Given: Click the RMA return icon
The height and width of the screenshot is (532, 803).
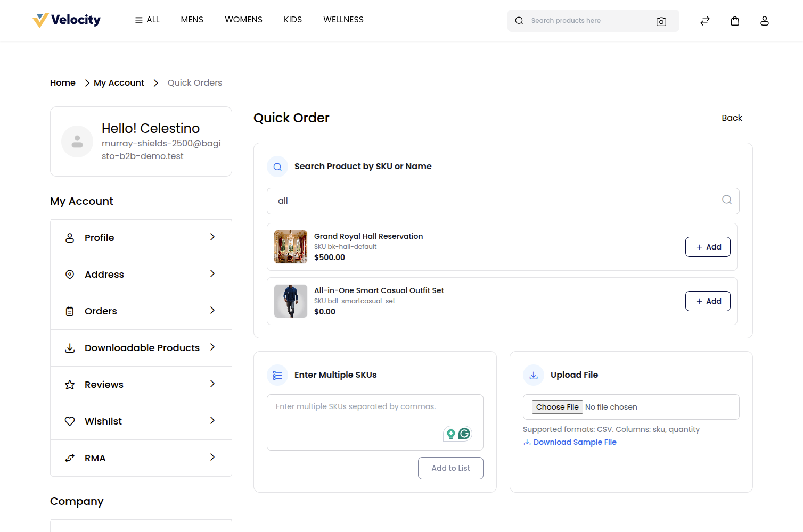Looking at the screenshot, I should tap(70, 458).
